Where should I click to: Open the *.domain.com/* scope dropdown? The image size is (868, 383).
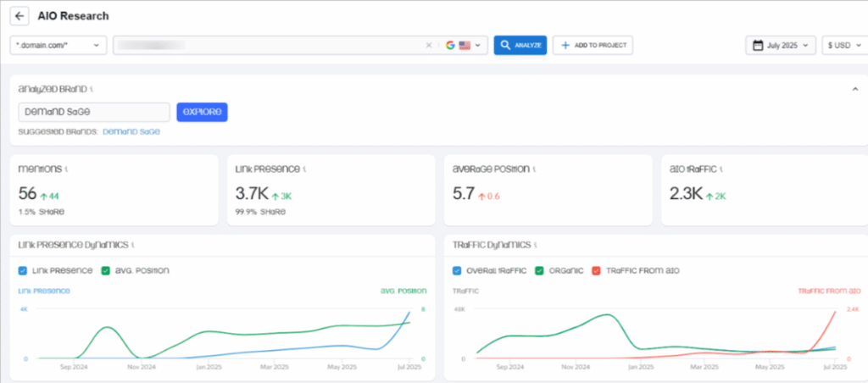[58, 46]
